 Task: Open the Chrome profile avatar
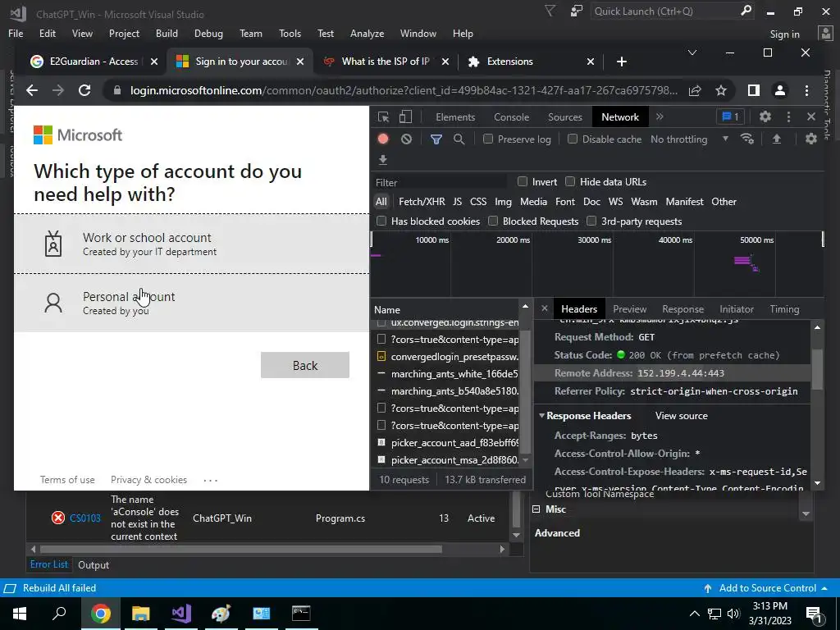point(780,90)
